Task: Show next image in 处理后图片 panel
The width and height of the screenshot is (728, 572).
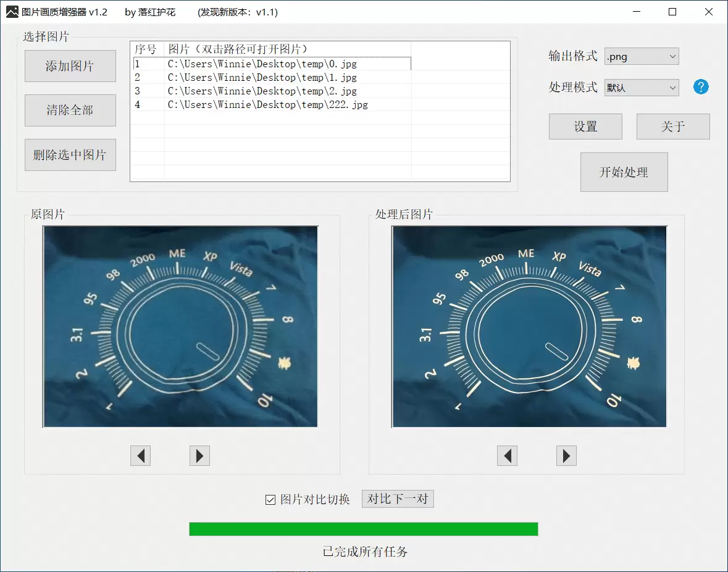Action: click(566, 455)
